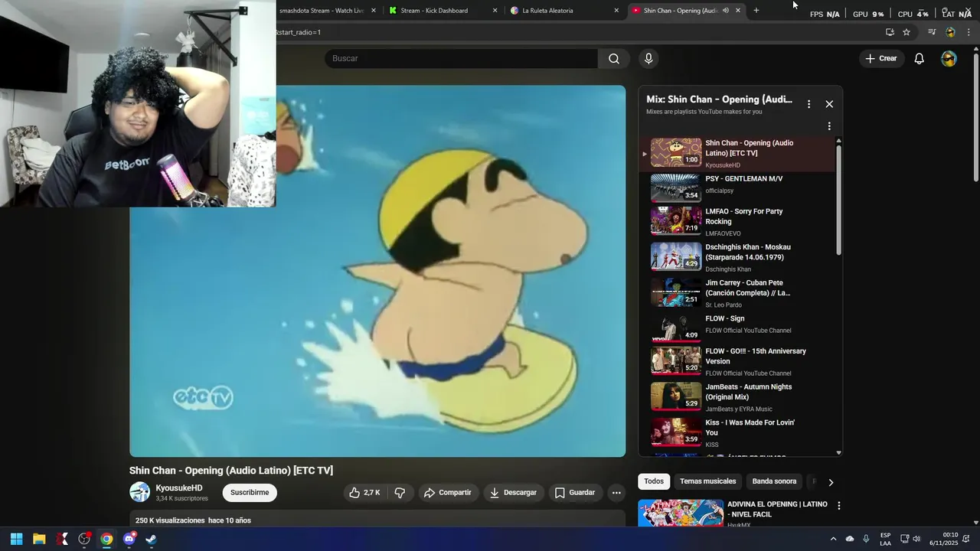Select the Todos chip

tap(654, 481)
